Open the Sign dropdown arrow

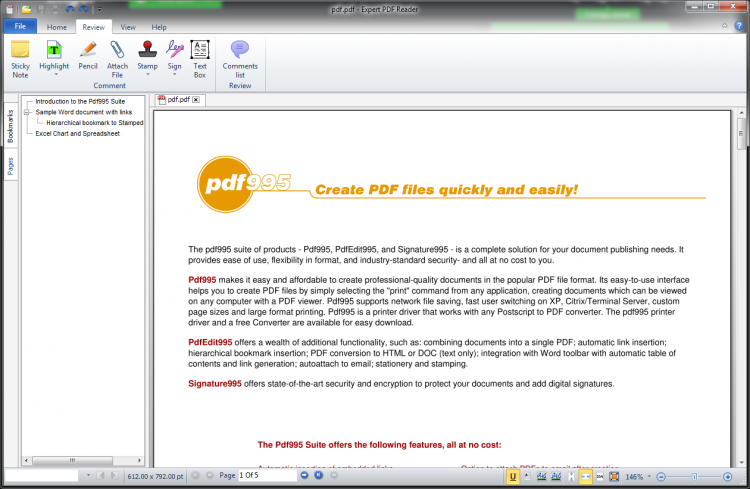pos(175,75)
